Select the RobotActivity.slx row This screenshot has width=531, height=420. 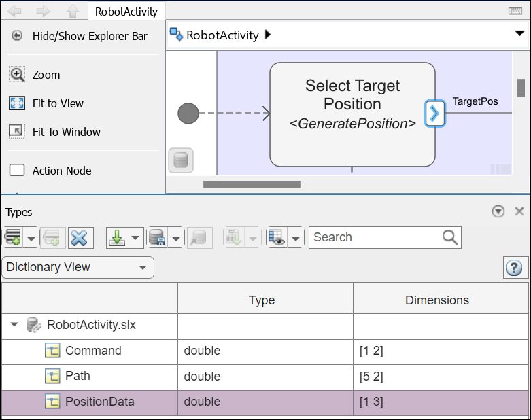coord(265,326)
